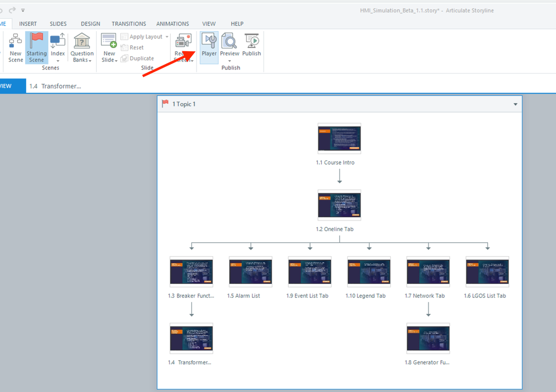Collapse the Topic 1 scene panel arrow
This screenshot has width=556, height=392.
515,104
